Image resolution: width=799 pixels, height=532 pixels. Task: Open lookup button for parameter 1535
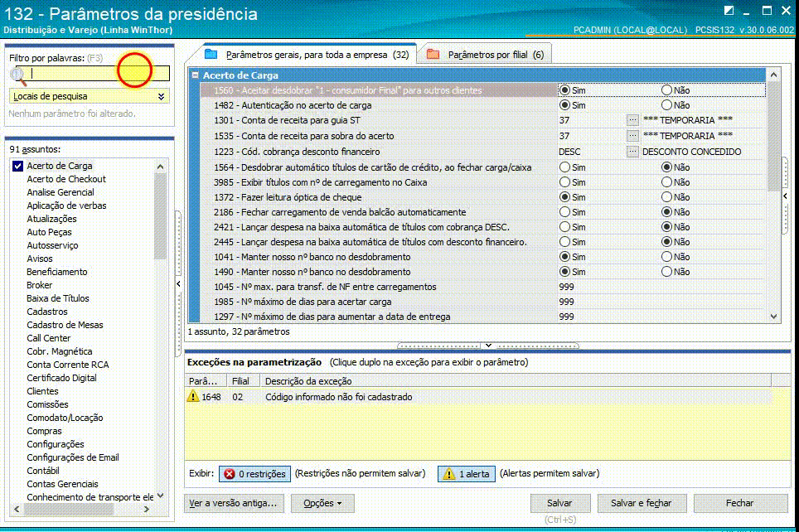click(x=632, y=136)
